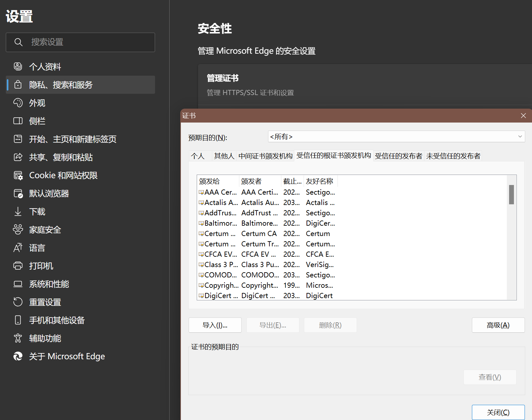This screenshot has height=420, width=532.
Task: Click the certificate icon beside DigiCert
Action: click(201, 296)
